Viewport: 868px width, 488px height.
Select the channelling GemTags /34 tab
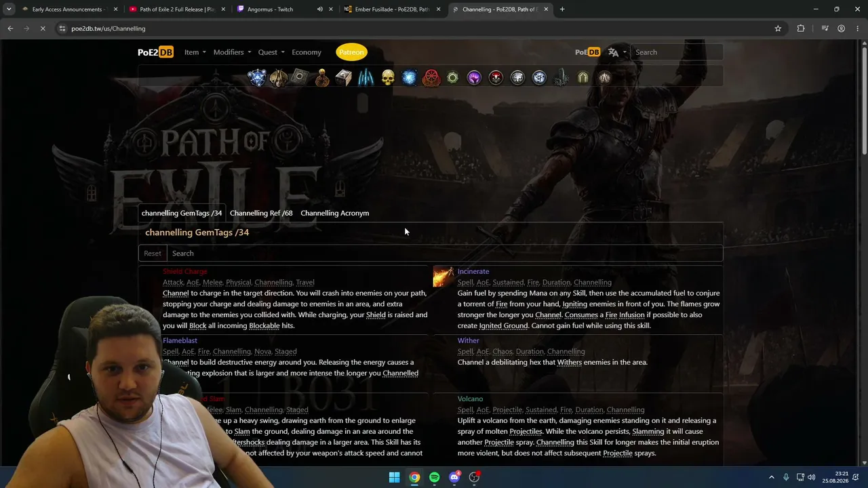pyautogui.click(x=182, y=213)
